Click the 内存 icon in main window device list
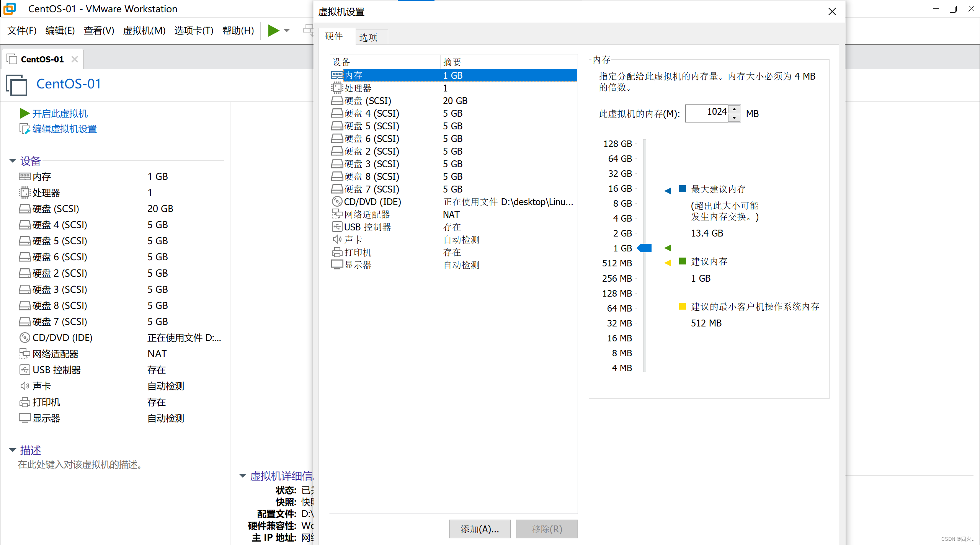 tap(24, 176)
